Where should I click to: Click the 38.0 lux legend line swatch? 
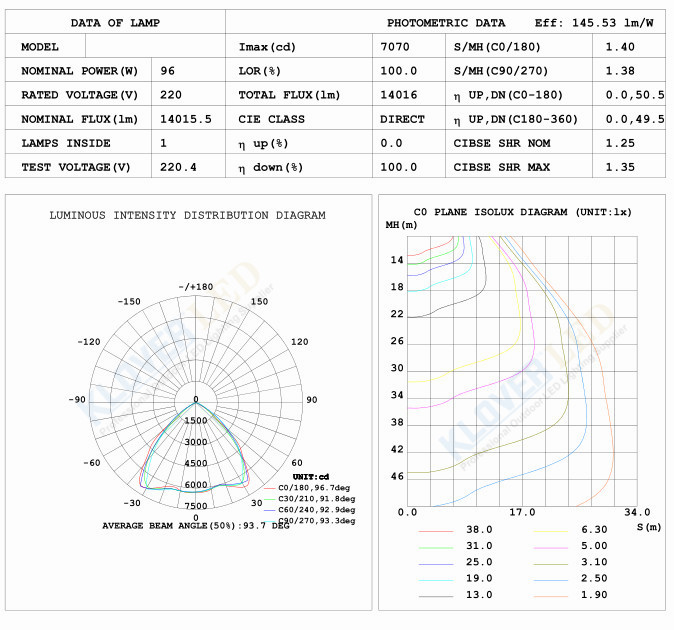435,530
